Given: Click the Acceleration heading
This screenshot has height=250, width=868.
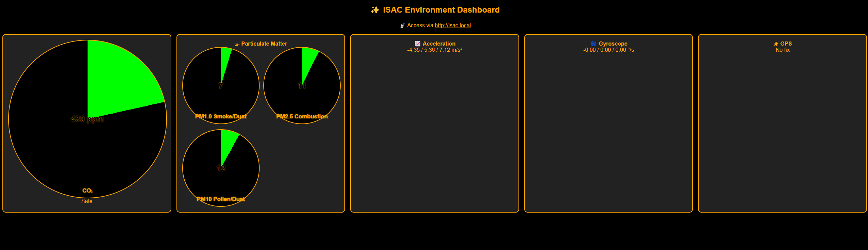Looking at the screenshot, I should pyautogui.click(x=439, y=44).
